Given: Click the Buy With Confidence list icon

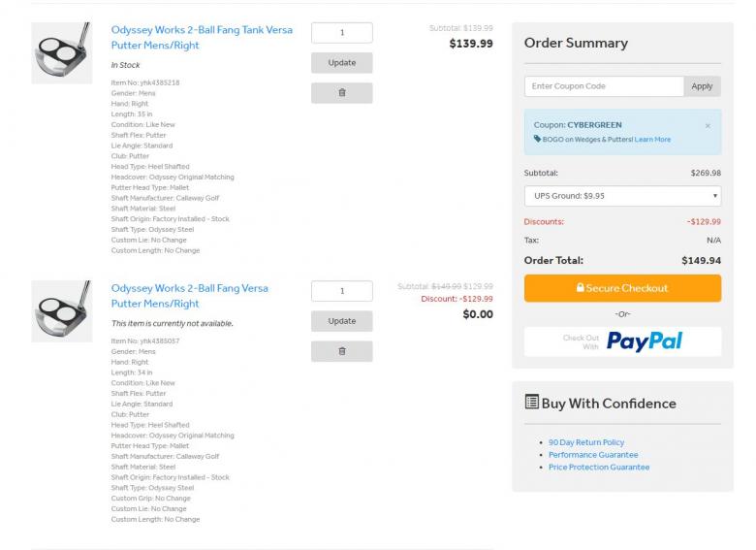Looking at the screenshot, I should click(x=531, y=402).
